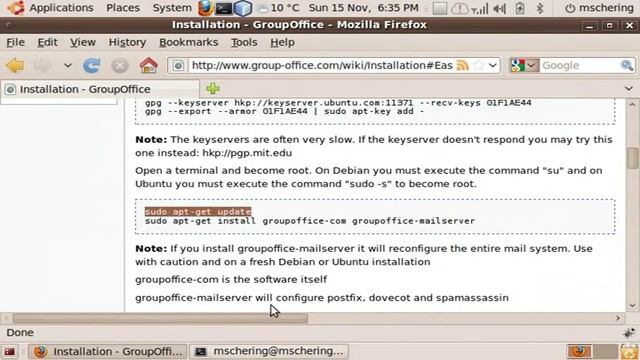Open a new tab with the green plus
The image size is (640, 360).
[213, 89]
